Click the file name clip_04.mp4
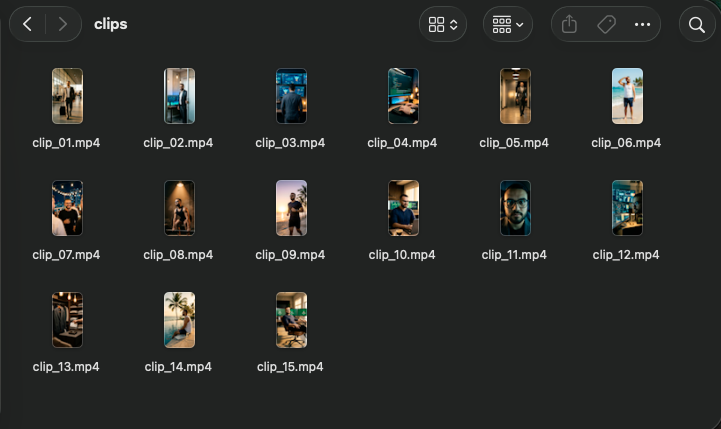Viewport: 721px width, 429px height. [402, 143]
